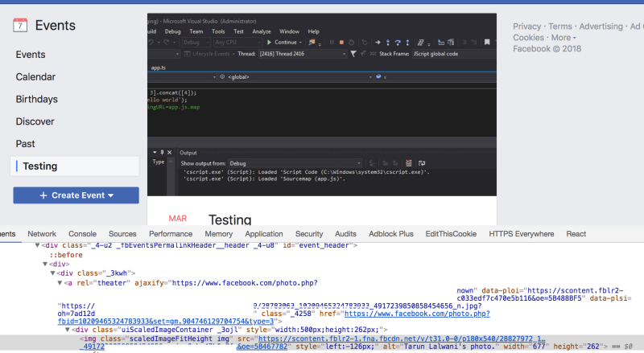Screen dimensions: 644x353
Task: Click the Create Event button
Action: coord(76,195)
